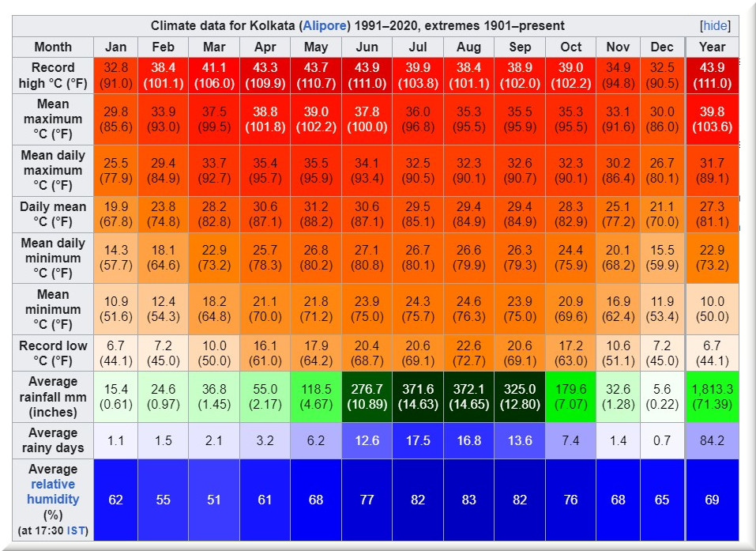Select the Daily mean row header

(53, 214)
